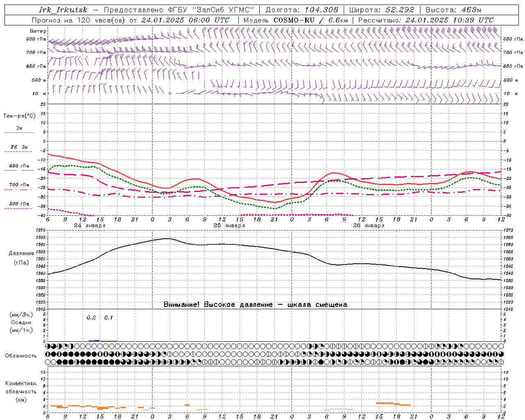Click the 0.2 precipitation value
The width and height of the screenshot is (525, 420).
[x=91, y=317]
